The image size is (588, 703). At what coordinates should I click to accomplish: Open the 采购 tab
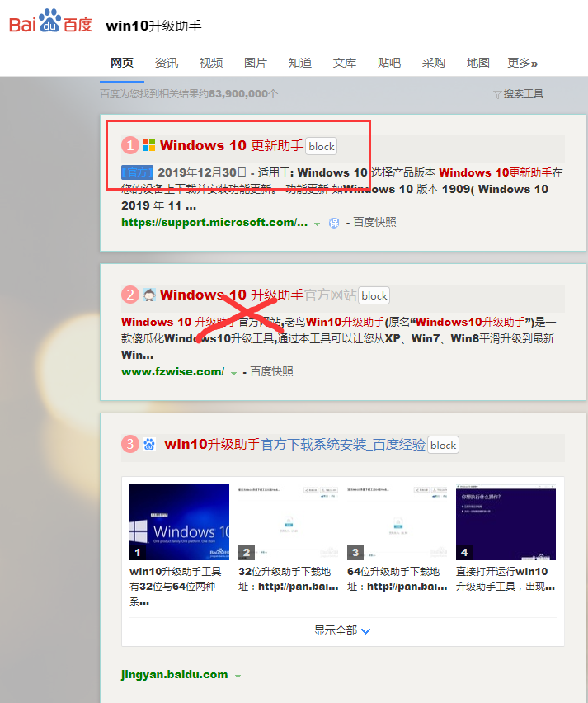pos(434,63)
